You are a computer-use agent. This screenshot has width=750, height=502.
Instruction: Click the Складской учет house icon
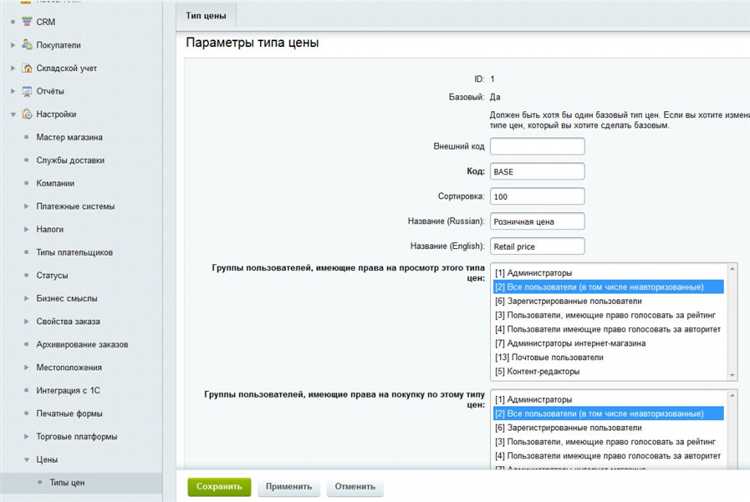pyautogui.click(x=27, y=68)
